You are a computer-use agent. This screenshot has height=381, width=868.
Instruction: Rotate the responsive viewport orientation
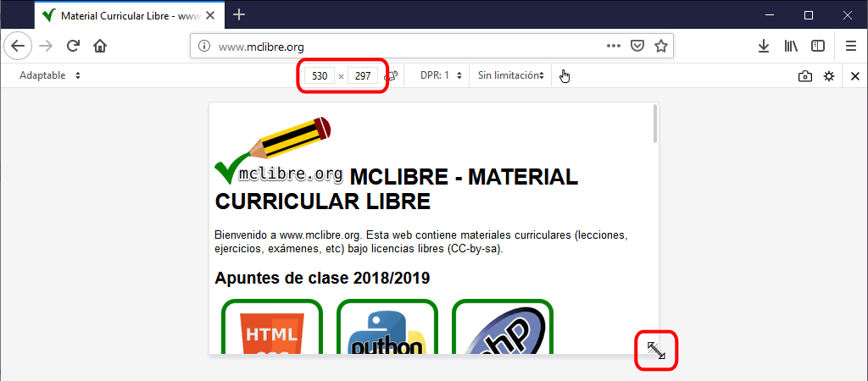pyautogui.click(x=392, y=75)
